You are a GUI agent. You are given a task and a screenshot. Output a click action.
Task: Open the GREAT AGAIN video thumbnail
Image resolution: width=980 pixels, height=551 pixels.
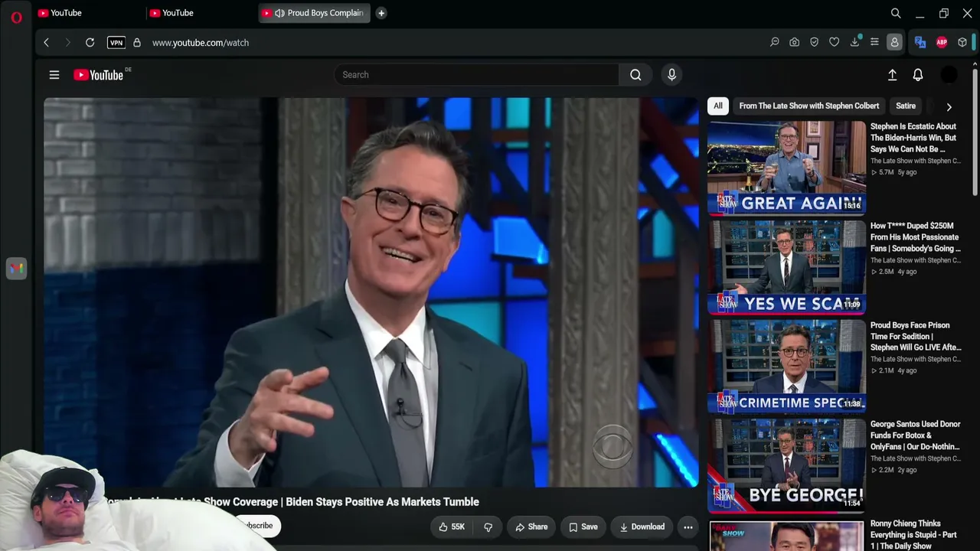pyautogui.click(x=786, y=168)
